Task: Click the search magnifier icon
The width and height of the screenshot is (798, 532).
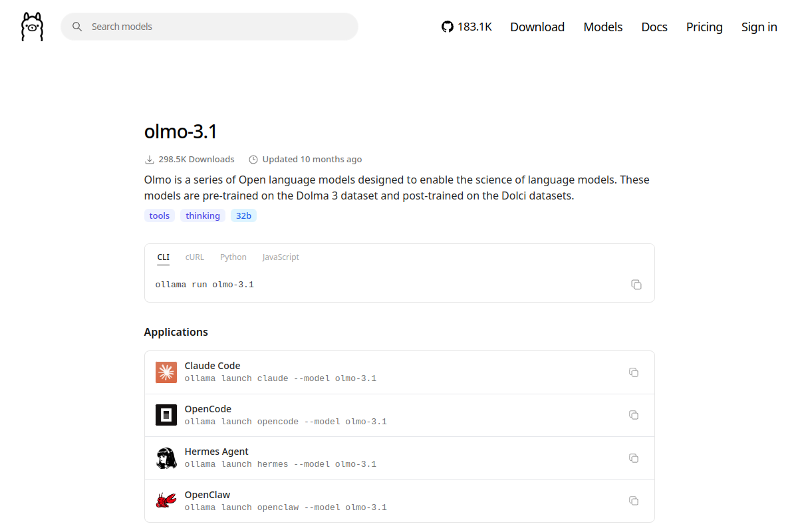Action: 77,27
